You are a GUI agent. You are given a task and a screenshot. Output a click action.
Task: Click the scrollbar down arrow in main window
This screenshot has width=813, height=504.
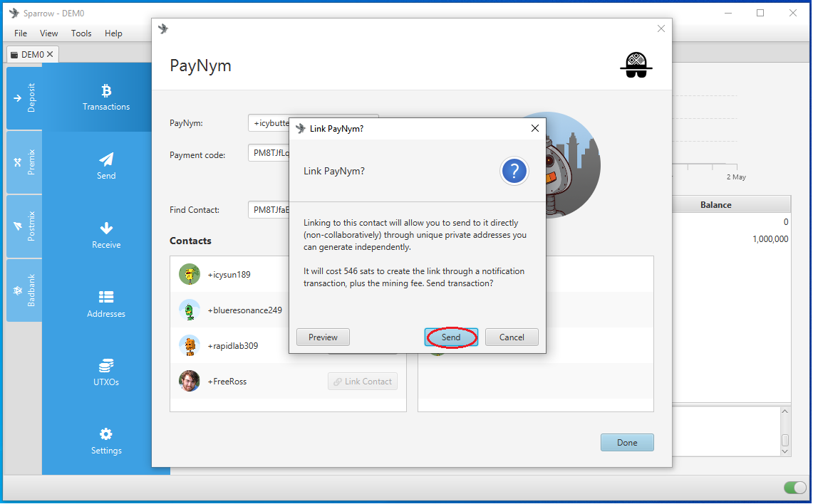coord(785,451)
